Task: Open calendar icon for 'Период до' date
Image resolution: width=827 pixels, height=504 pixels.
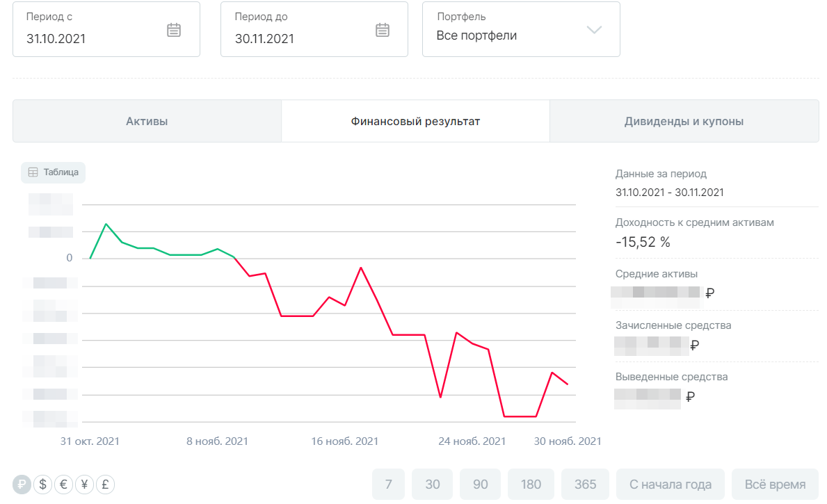Action: click(383, 30)
